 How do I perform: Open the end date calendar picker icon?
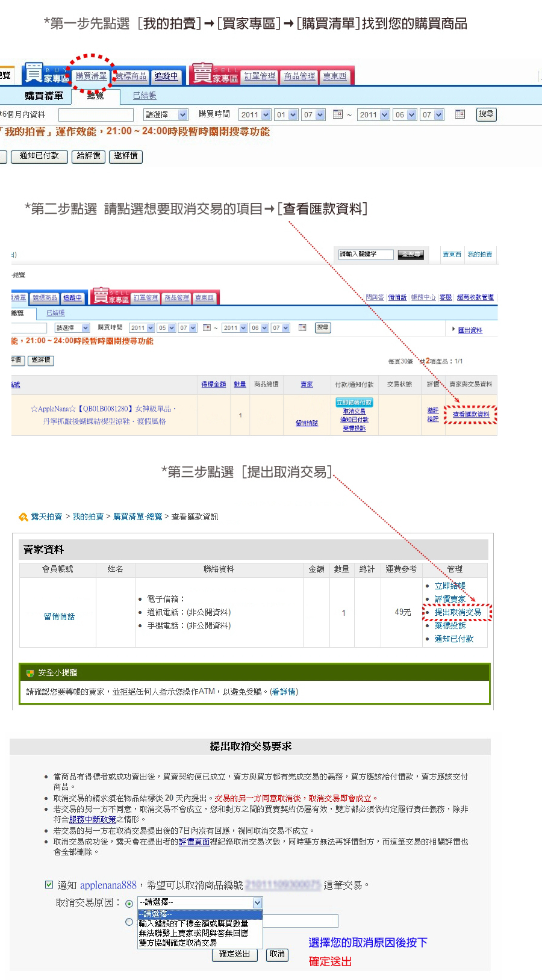[x=460, y=114]
